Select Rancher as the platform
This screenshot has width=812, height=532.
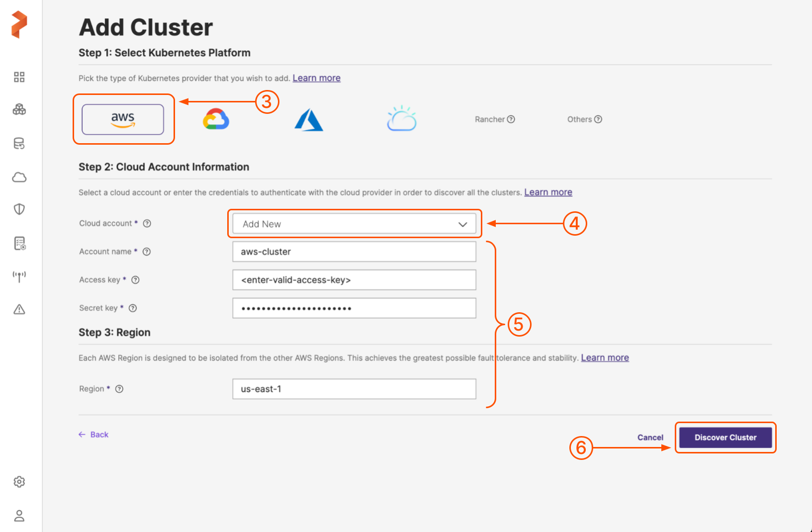click(x=490, y=119)
